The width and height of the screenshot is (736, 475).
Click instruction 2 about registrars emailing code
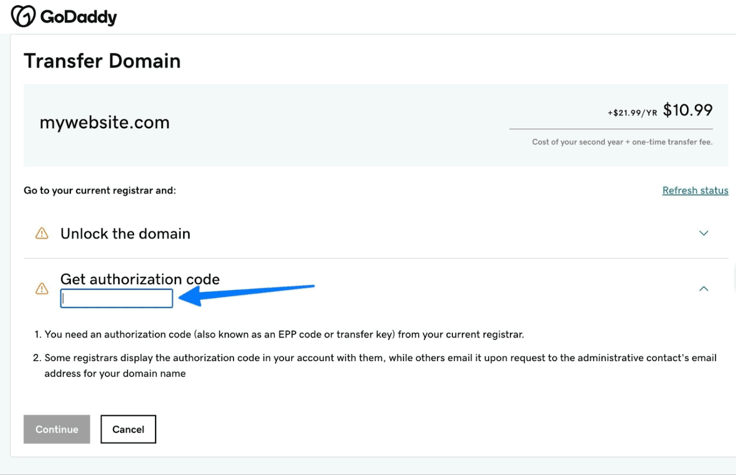click(375, 366)
